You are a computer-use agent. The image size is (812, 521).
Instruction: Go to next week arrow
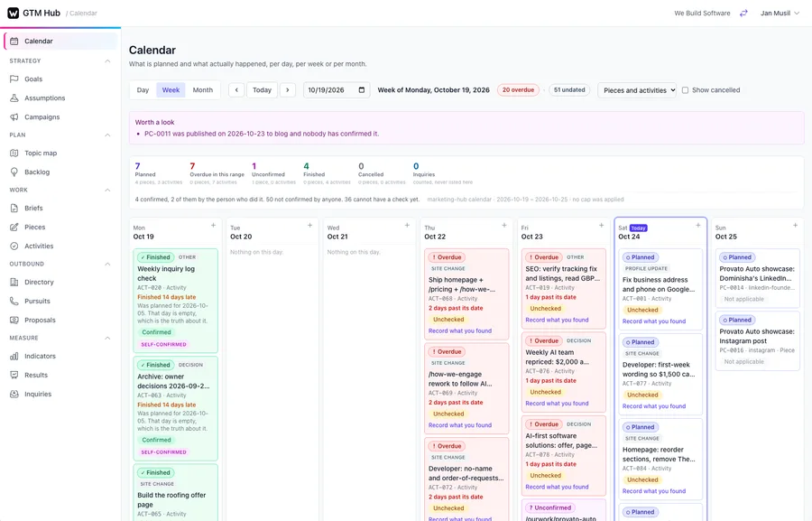[288, 89]
